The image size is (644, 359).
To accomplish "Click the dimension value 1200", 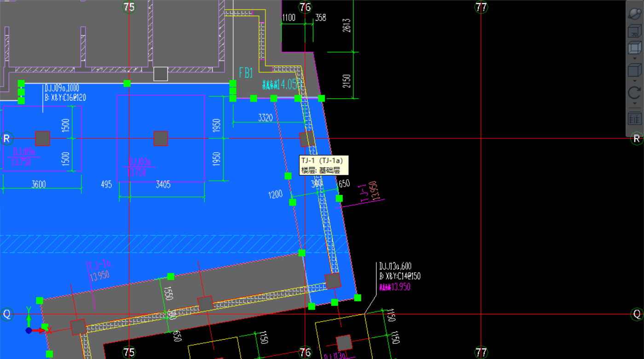I will (276, 194).
